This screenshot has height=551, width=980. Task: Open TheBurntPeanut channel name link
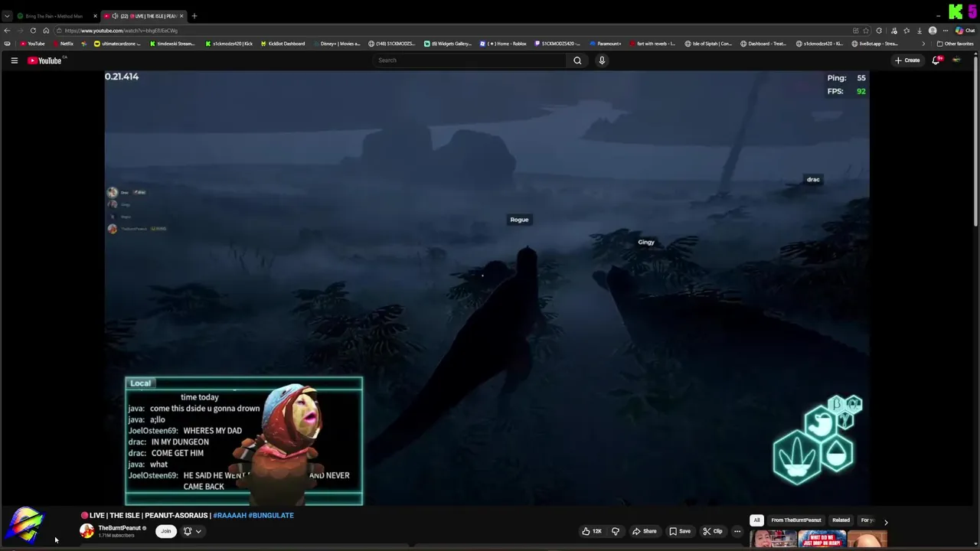click(x=119, y=528)
